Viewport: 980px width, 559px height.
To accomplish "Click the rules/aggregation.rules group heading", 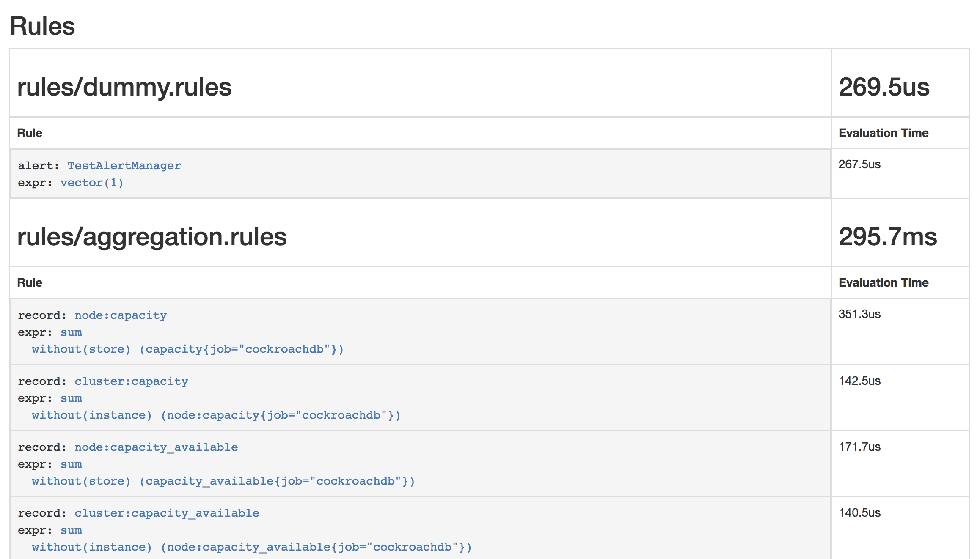I will click(151, 237).
